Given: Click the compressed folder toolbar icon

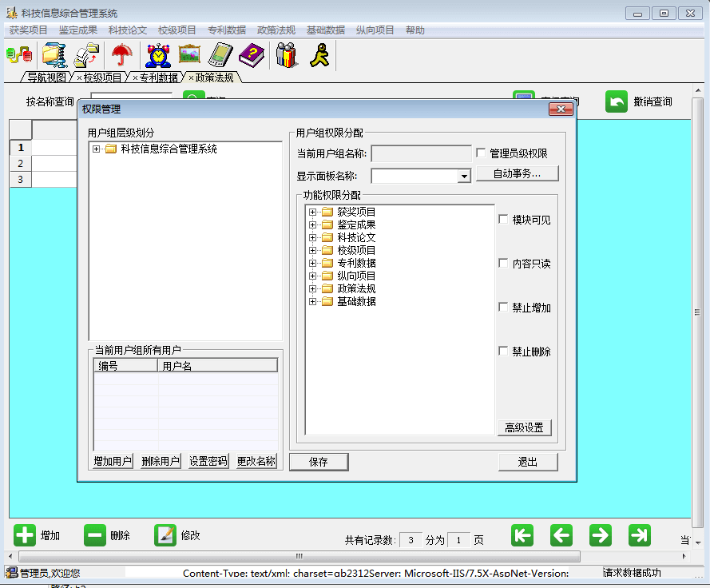Looking at the screenshot, I should tap(54, 55).
